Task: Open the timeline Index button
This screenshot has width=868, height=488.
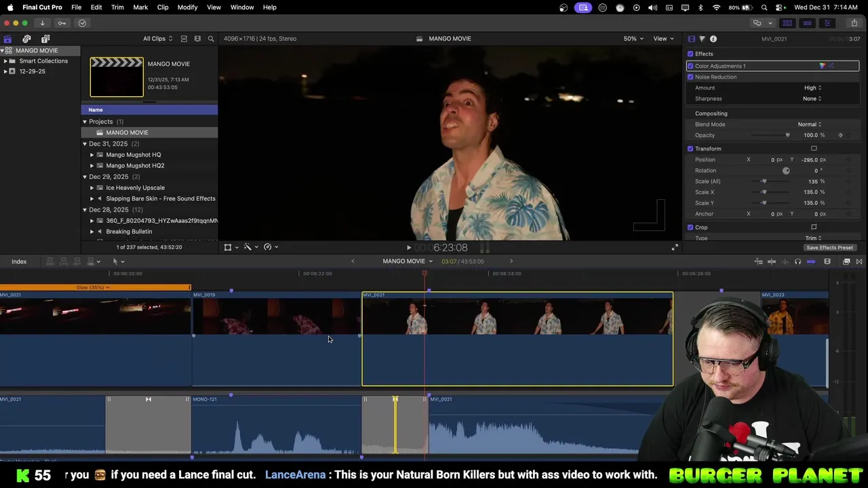Action: point(19,262)
